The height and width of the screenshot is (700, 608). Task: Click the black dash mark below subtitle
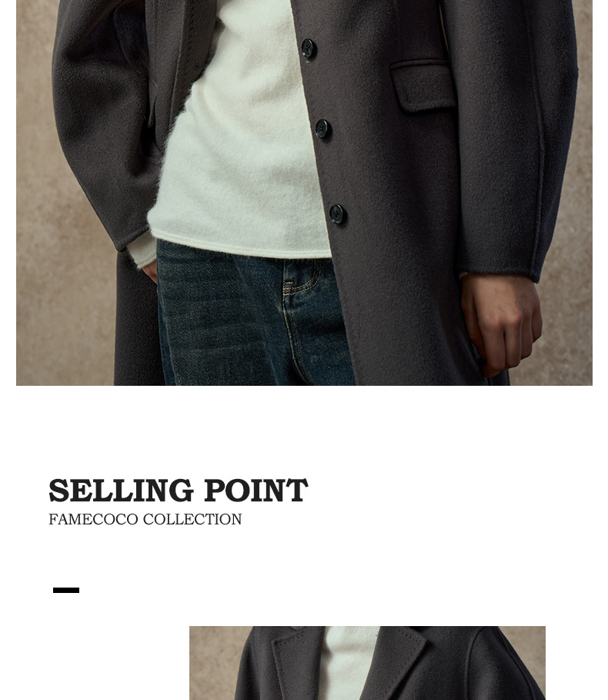click(x=66, y=590)
